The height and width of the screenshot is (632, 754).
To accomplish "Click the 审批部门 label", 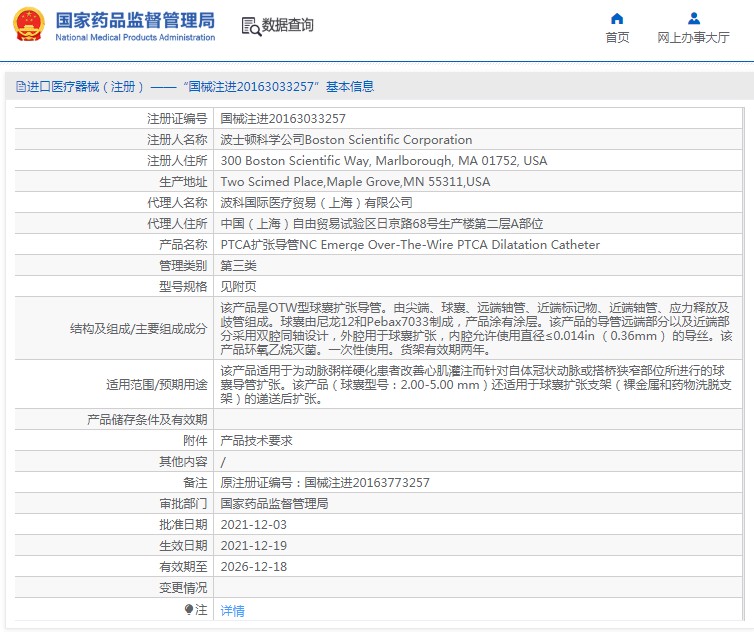I will [183, 504].
